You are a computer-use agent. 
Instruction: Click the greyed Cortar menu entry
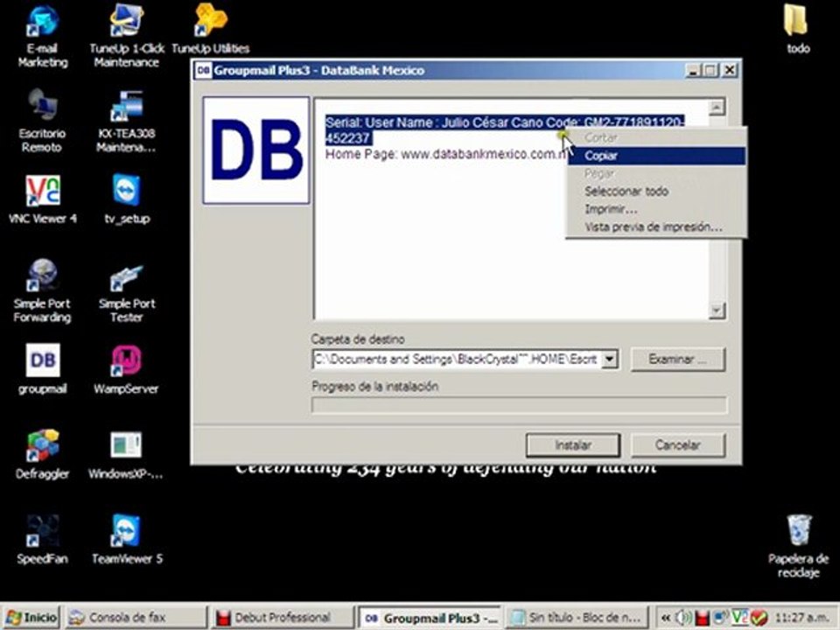point(656,137)
